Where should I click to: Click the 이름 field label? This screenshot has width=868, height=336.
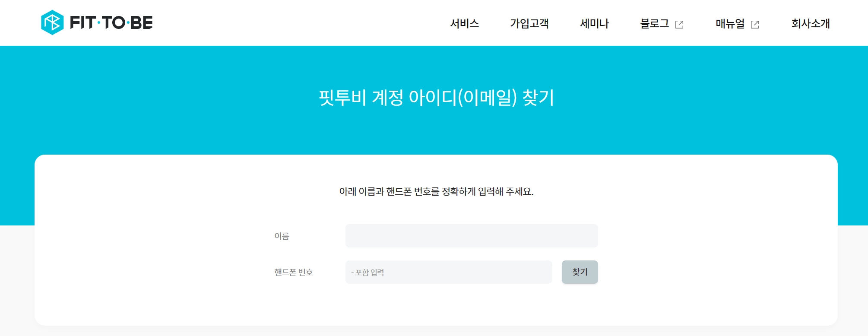pos(282,236)
